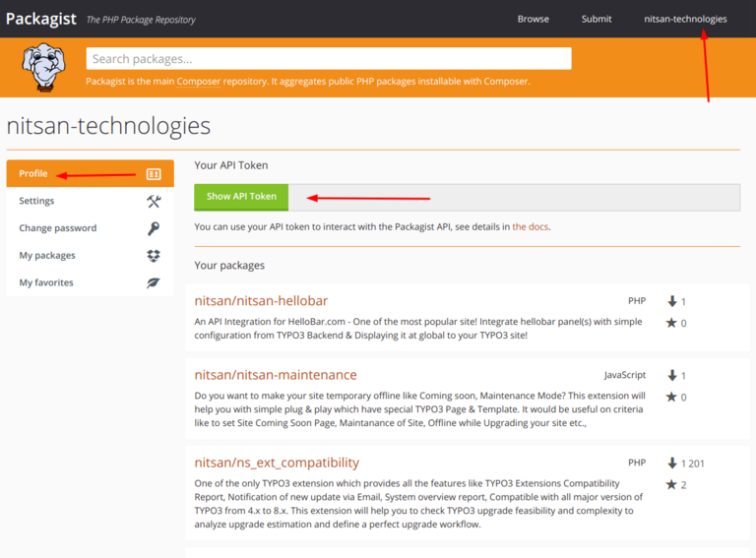Screen dimensions: 756x558
Task: Follow the 'the docs' link
Action: coord(530,226)
